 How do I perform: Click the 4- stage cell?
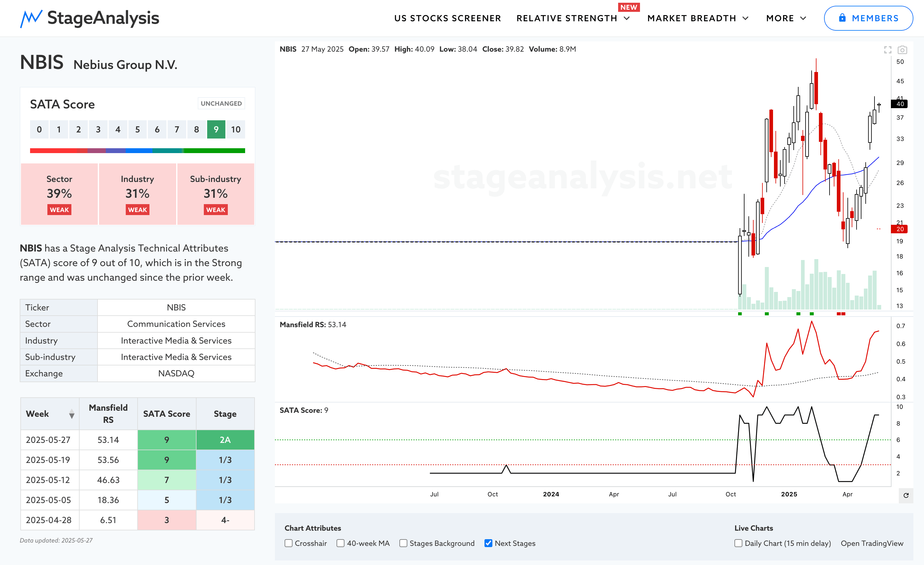click(225, 520)
